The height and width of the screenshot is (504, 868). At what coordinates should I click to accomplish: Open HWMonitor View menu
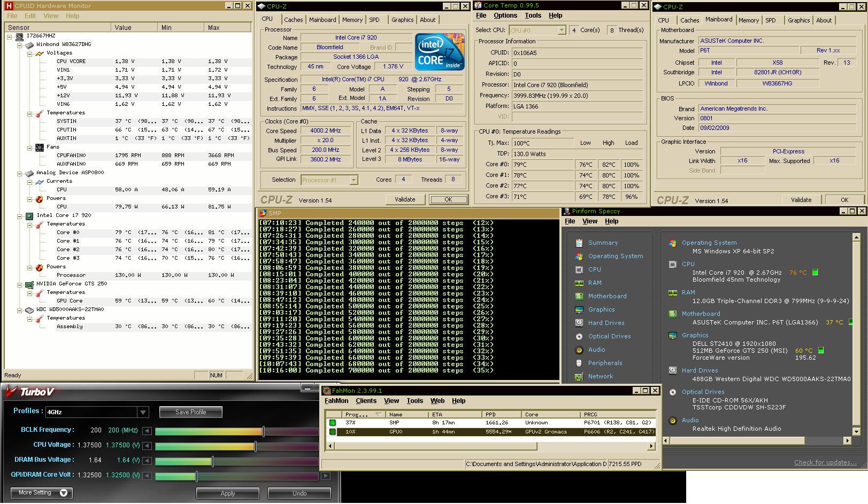point(51,16)
